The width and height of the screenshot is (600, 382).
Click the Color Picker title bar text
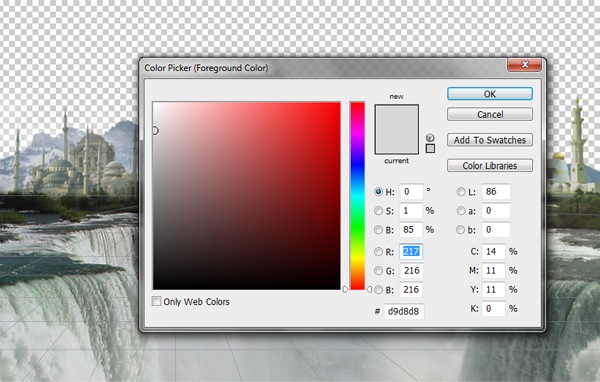[x=206, y=68]
